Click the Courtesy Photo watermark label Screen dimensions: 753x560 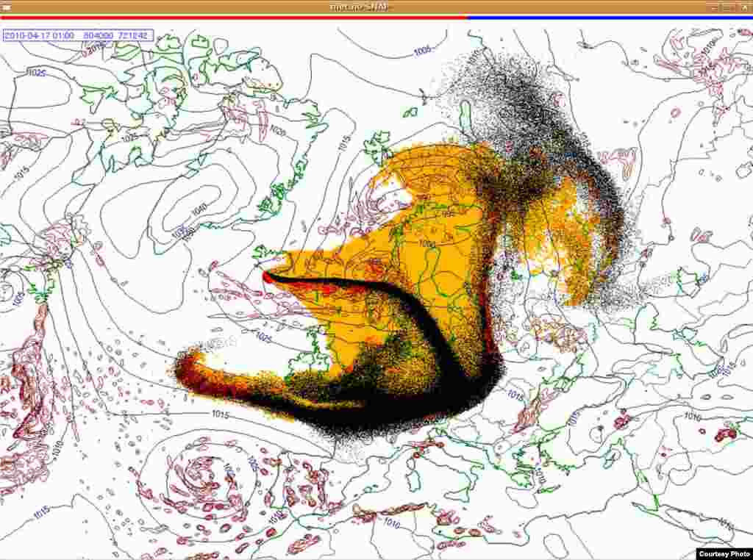(724, 553)
